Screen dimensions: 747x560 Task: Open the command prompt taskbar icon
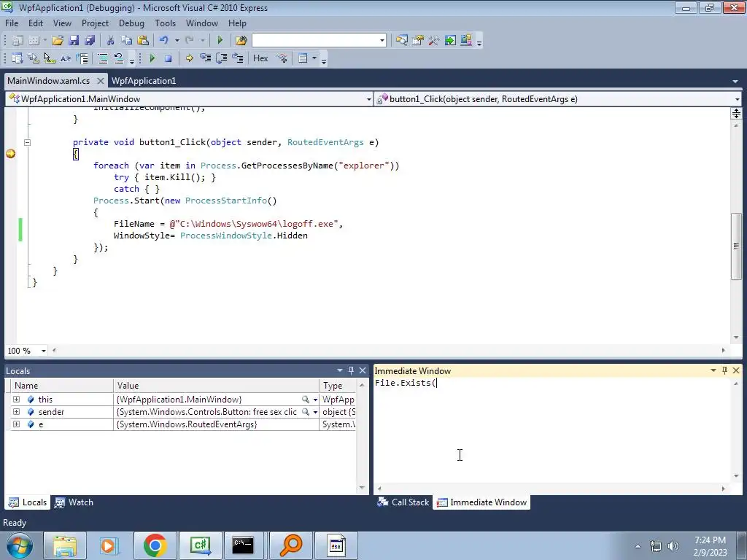point(244,545)
